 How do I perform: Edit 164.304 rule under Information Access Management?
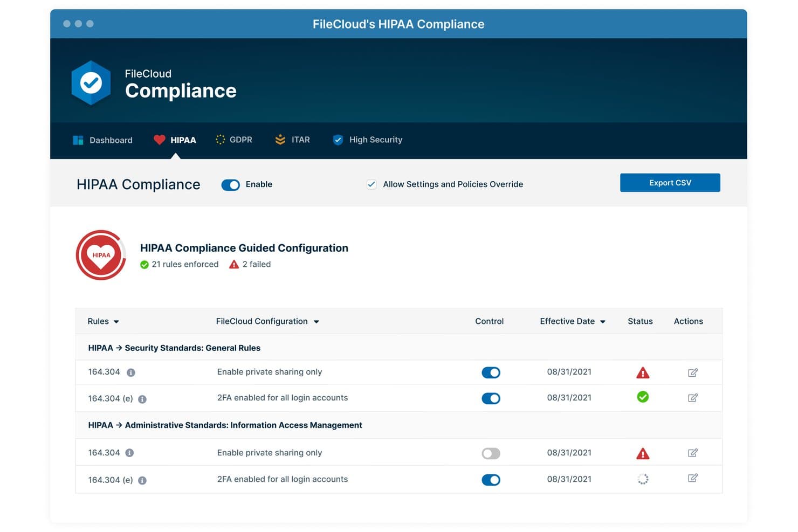[693, 453]
